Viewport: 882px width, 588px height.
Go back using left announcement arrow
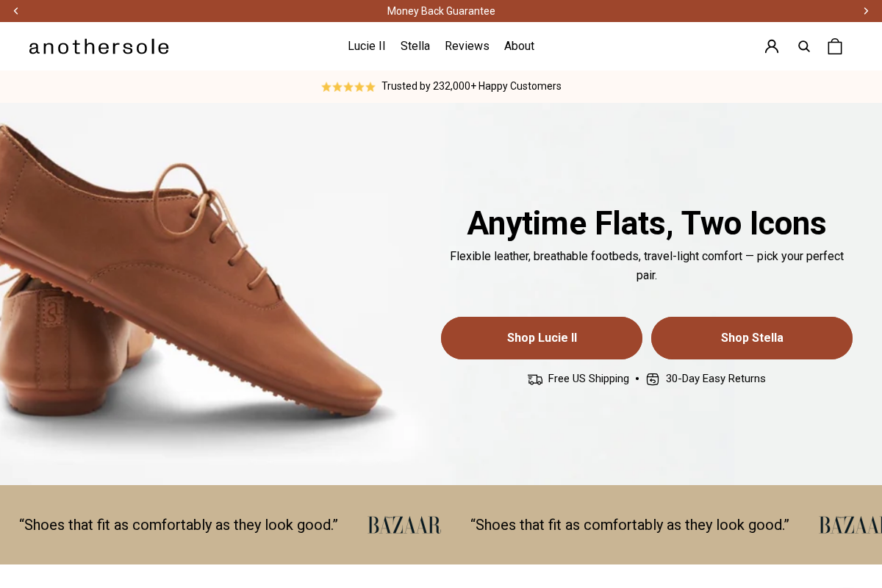click(x=15, y=11)
